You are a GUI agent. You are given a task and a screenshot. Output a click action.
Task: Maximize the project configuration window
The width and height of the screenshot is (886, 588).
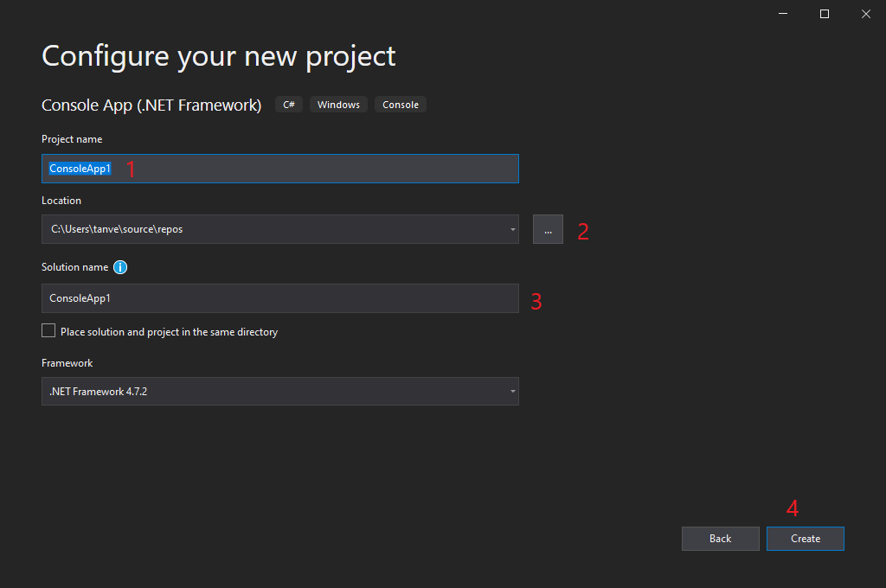[x=825, y=13]
